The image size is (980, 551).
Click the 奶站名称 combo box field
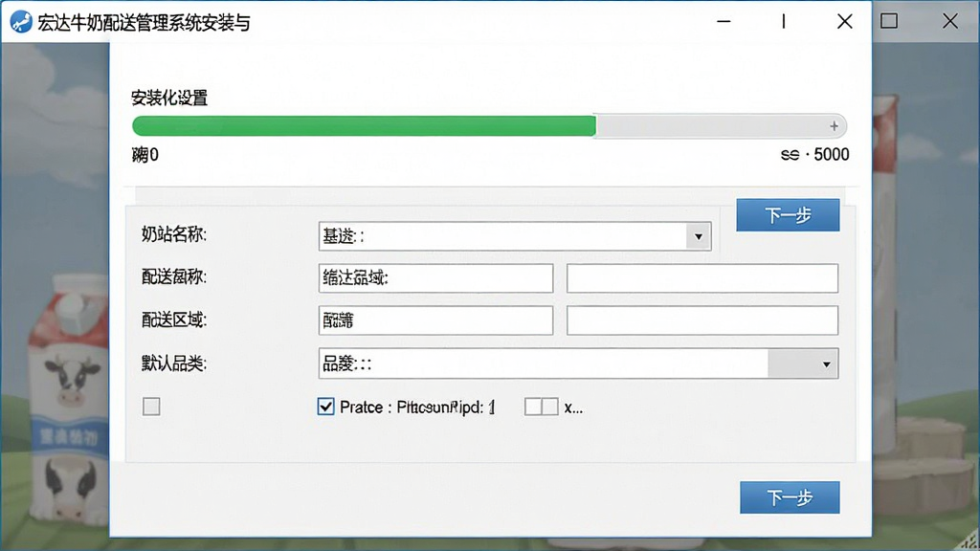pyautogui.click(x=514, y=236)
